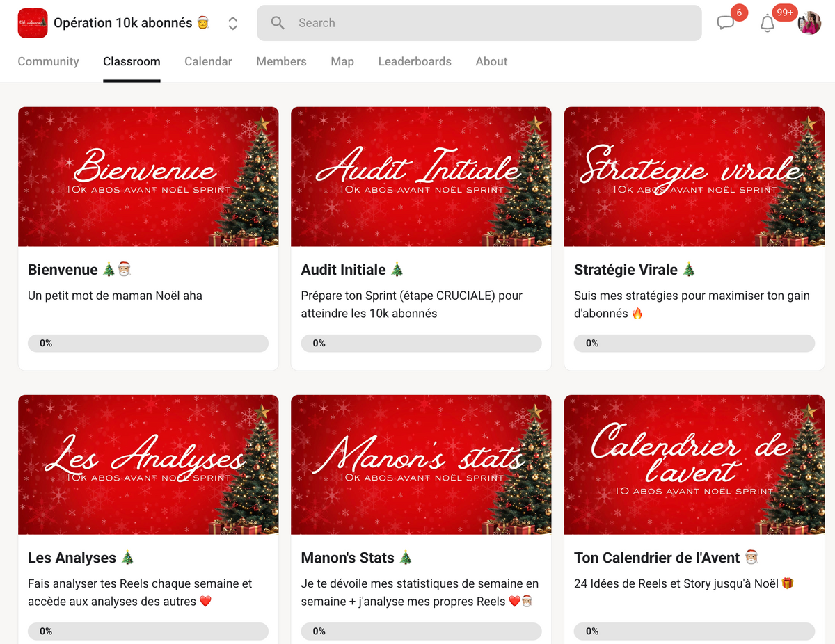Click the Audit Initiale course title
835x644 pixels.
coord(352,270)
